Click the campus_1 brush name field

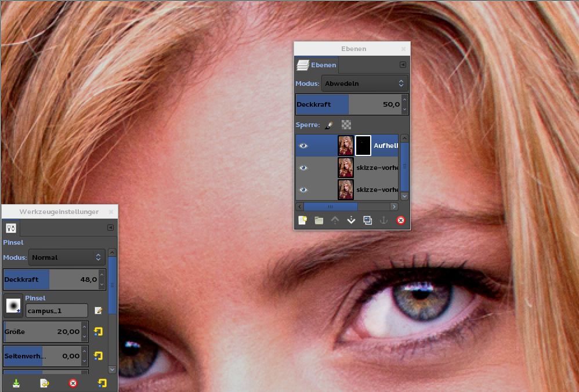coord(56,311)
